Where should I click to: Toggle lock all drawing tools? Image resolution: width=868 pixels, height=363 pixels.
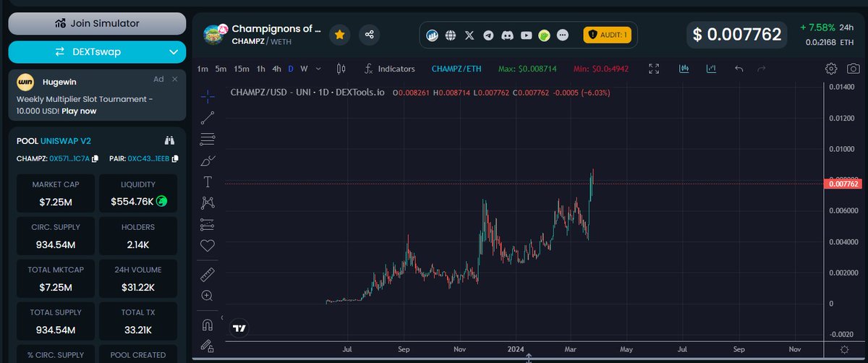[x=208, y=346]
